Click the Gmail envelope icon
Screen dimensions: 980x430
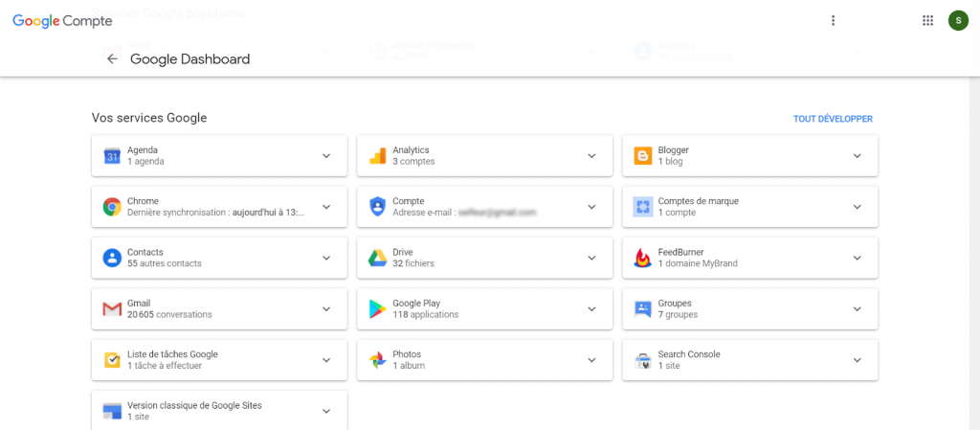pyautogui.click(x=112, y=308)
